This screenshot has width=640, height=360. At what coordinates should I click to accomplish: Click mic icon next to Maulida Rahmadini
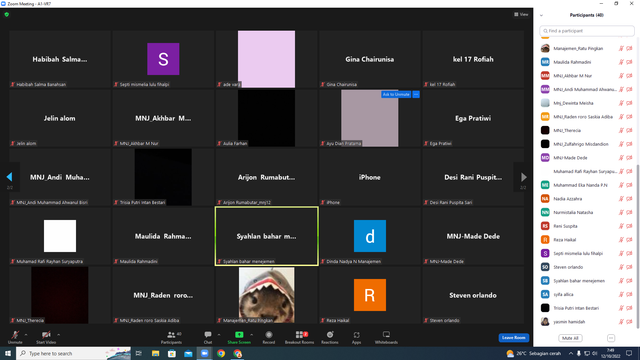point(621,62)
